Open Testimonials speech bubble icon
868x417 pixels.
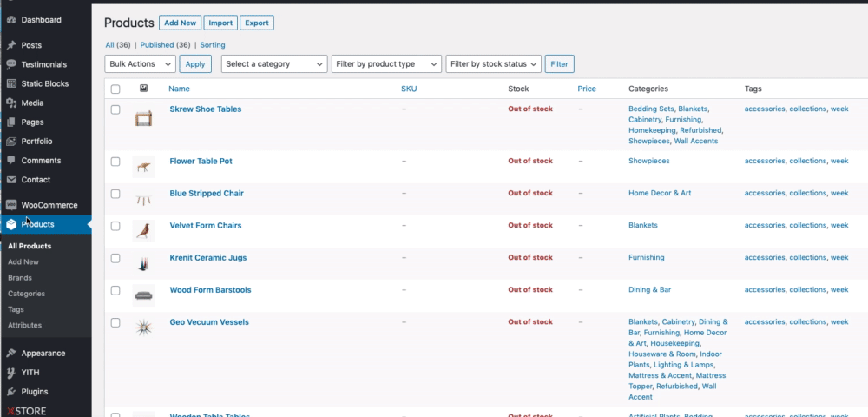pyautogui.click(x=11, y=64)
